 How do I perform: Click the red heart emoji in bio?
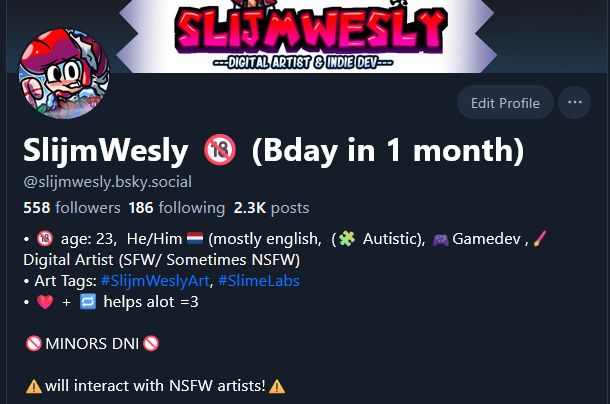click(x=45, y=302)
